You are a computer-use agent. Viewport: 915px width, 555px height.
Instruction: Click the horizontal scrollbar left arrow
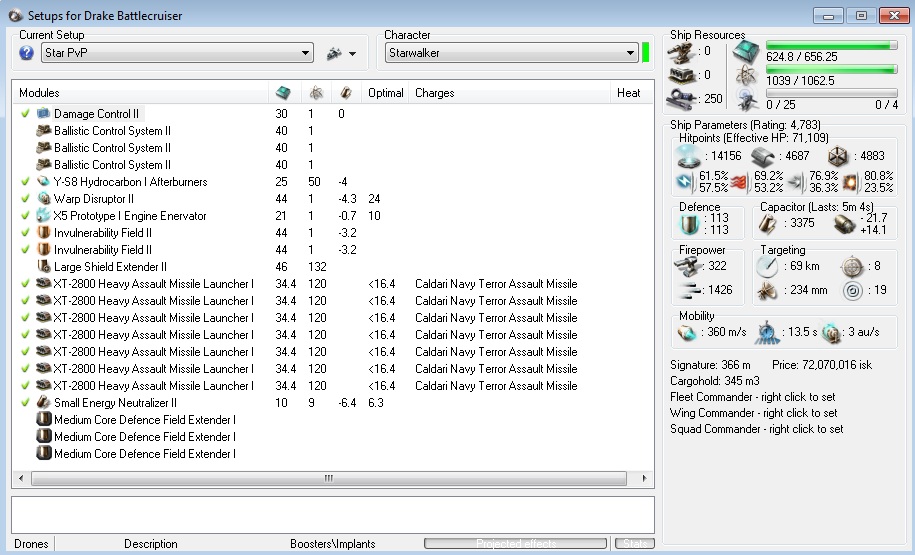click(21, 479)
